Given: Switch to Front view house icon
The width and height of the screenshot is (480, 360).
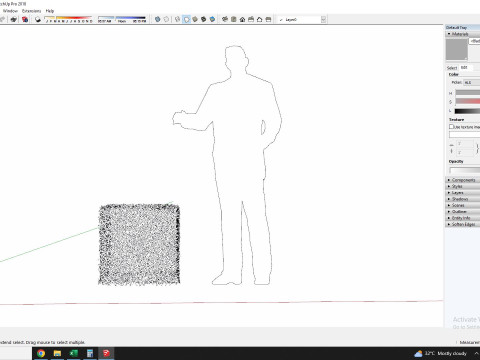Looking at the screenshot, I should click(242, 19).
